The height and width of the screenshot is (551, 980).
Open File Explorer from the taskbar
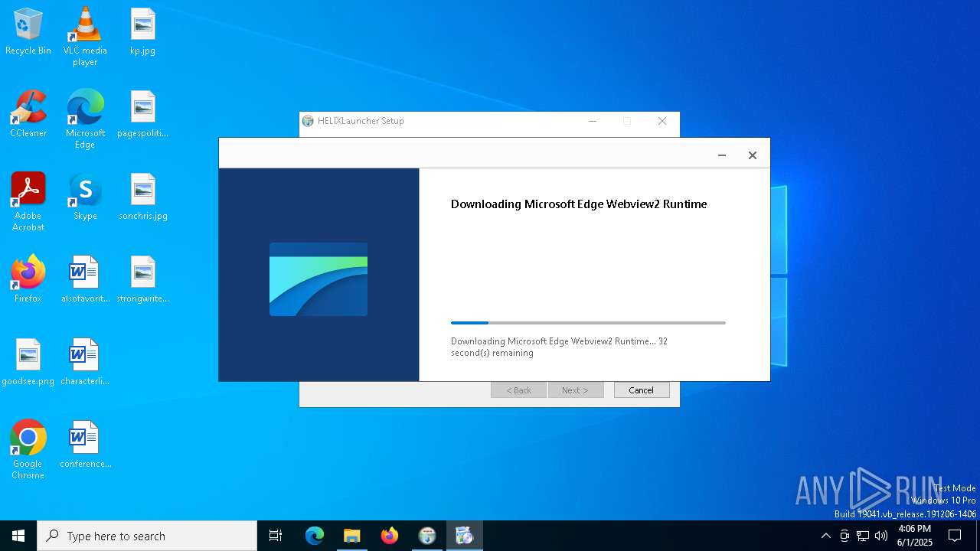[352, 536]
